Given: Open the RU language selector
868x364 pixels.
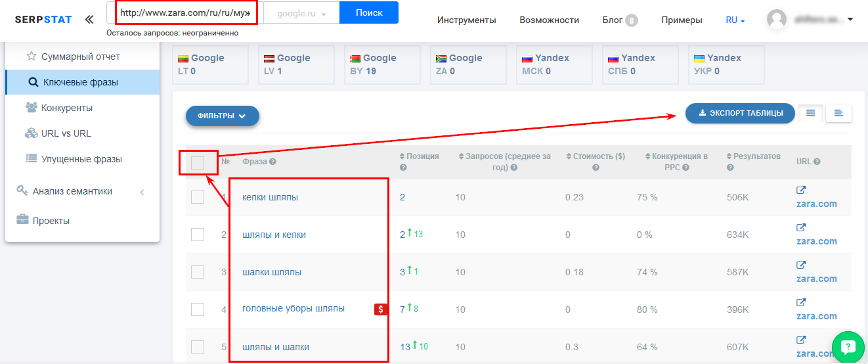Looking at the screenshot, I should click(x=735, y=20).
